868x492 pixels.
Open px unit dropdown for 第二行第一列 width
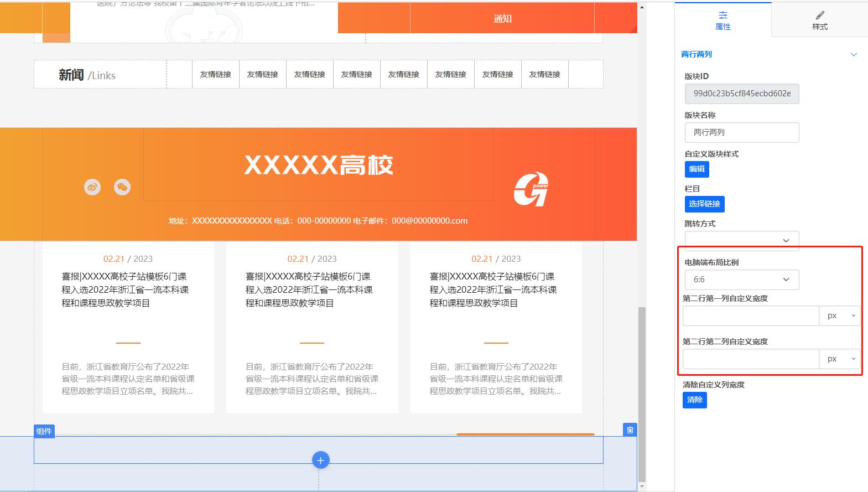point(840,315)
